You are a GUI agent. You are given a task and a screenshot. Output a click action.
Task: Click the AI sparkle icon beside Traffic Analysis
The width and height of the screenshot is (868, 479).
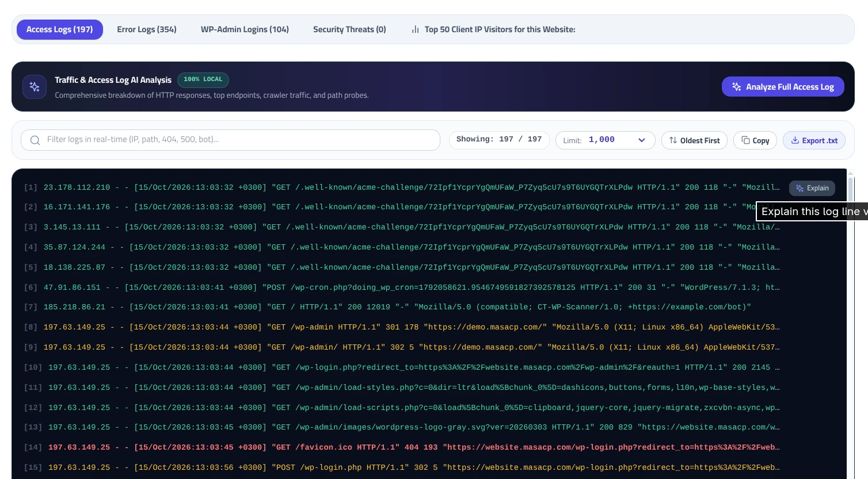click(35, 87)
